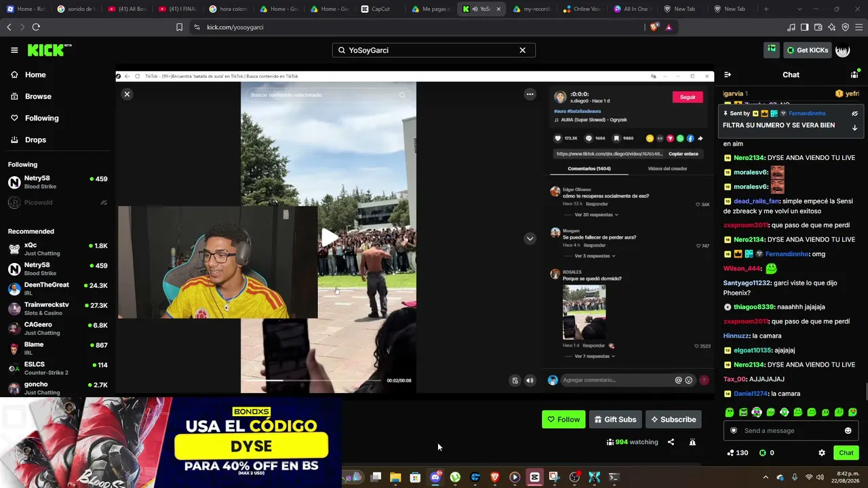Select the Comentarios (1404) tab

click(589, 169)
